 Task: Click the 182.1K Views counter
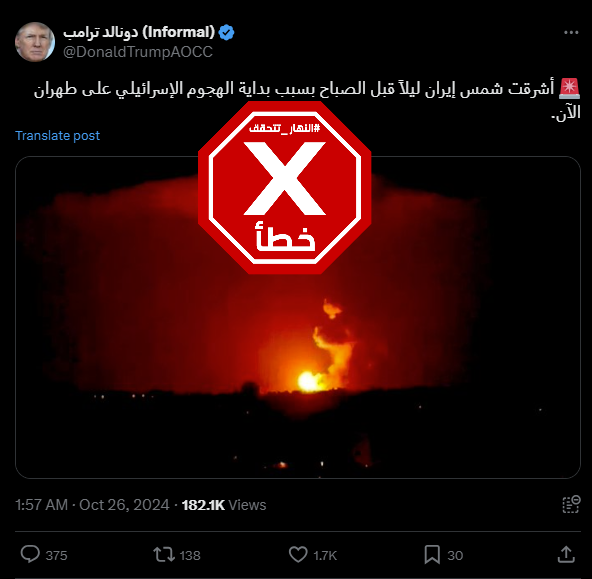[224, 505]
